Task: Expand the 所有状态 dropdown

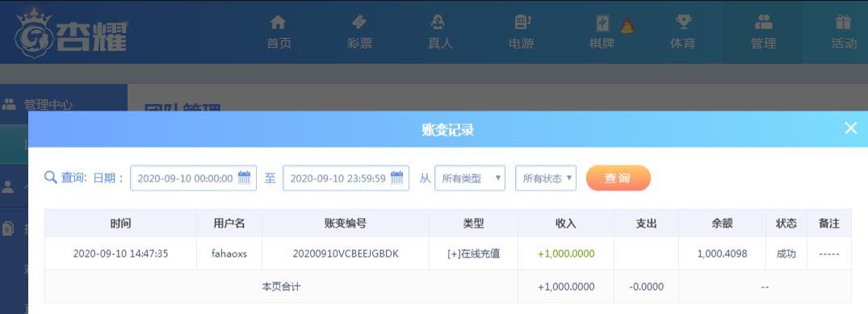Action: pyautogui.click(x=546, y=178)
